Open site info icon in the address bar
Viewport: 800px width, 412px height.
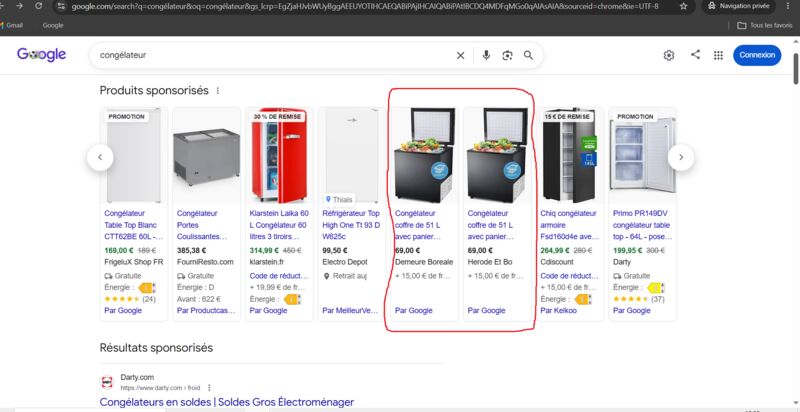pos(61,7)
